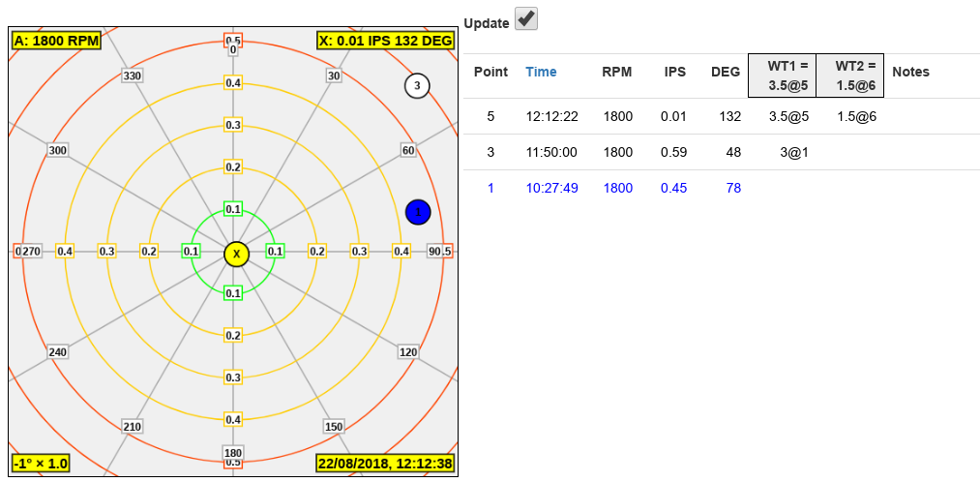The height and width of the screenshot is (482, 980).
Task: Click the X: 0.01 IPS 132 DEG readout
Action: 385,41
